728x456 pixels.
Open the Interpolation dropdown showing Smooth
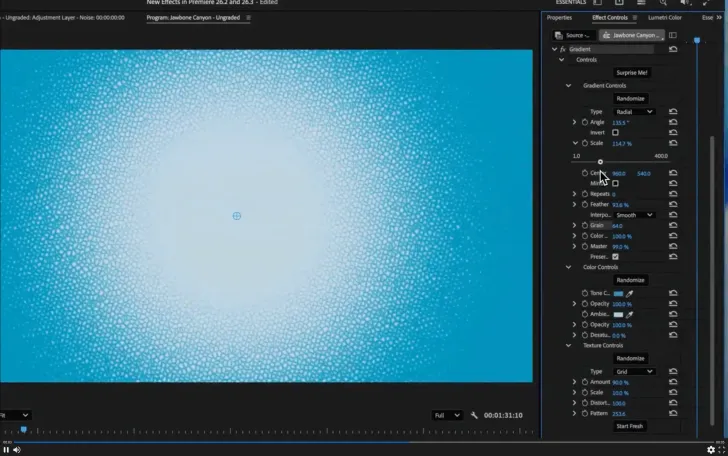(x=634, y=215)
